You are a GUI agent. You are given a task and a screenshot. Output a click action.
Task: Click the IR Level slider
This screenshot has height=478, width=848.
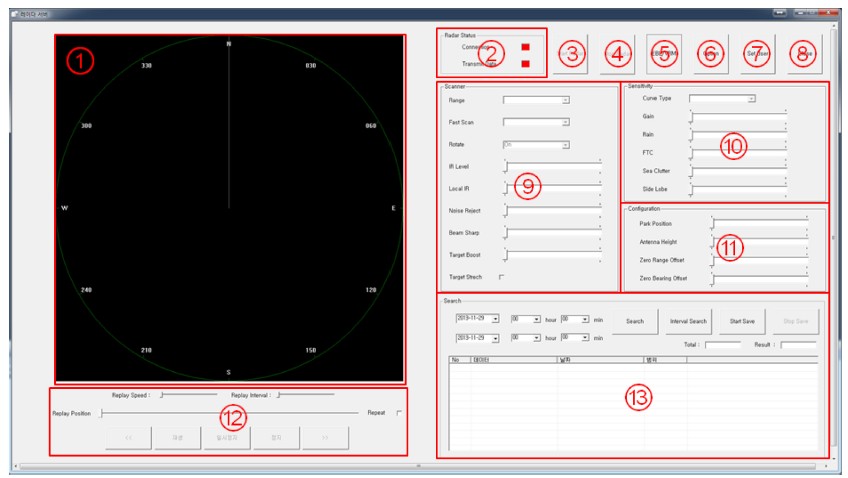click(553, 166)
